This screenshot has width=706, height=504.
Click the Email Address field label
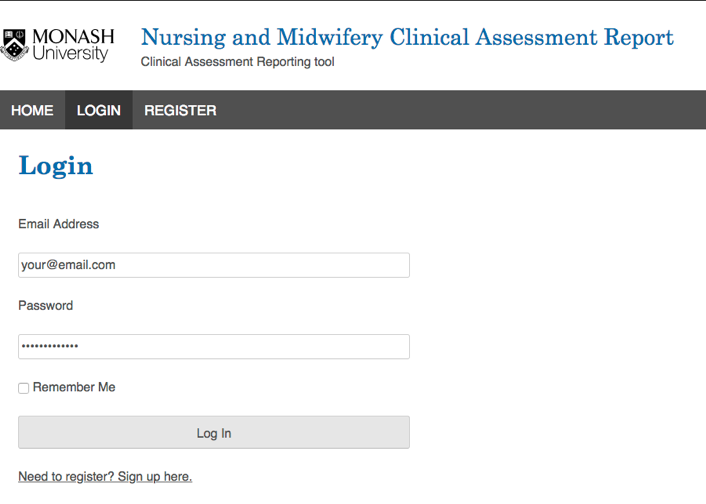(x=58, y=224)
